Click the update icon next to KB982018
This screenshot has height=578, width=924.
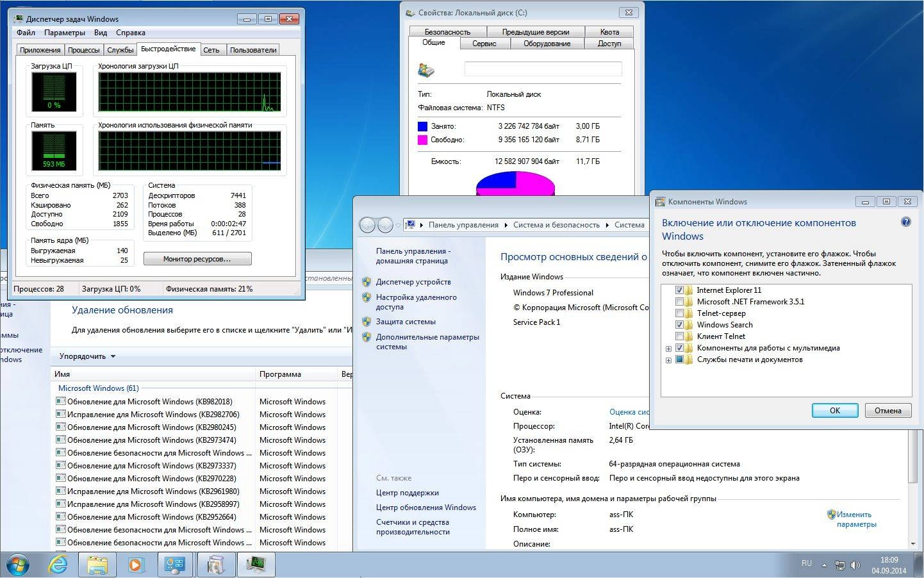[x=61, y=402]
